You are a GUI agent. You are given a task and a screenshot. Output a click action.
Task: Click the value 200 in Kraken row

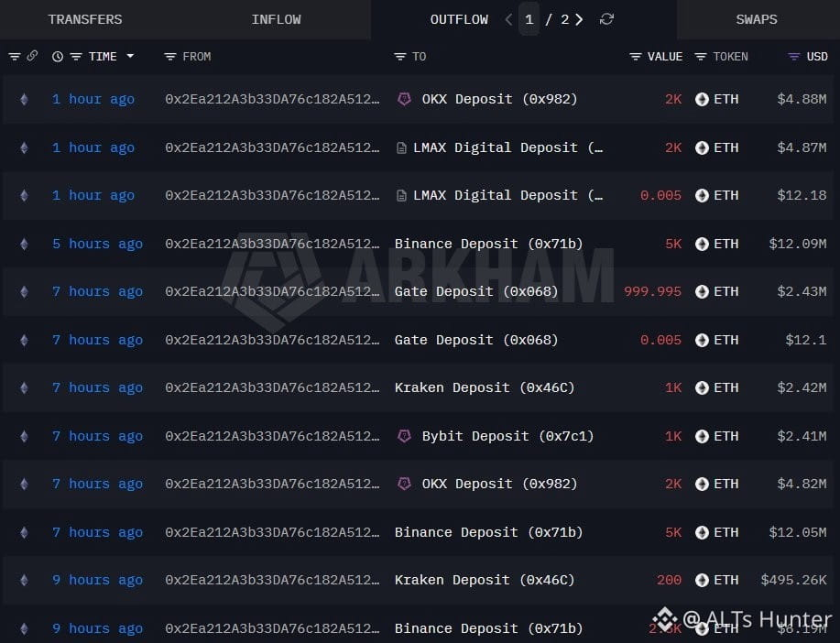coord(669,580)
